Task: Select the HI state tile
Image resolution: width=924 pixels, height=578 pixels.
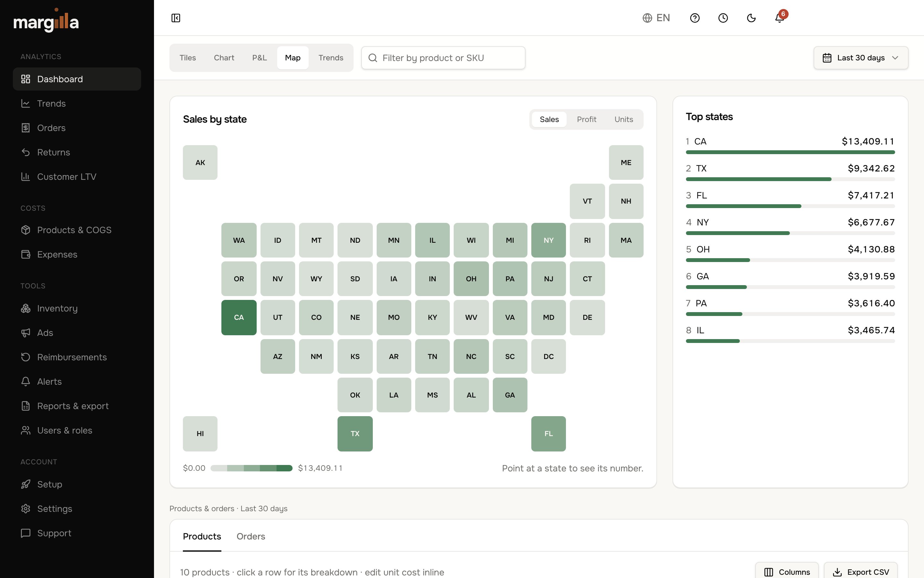Action: [x=200, y=433]
